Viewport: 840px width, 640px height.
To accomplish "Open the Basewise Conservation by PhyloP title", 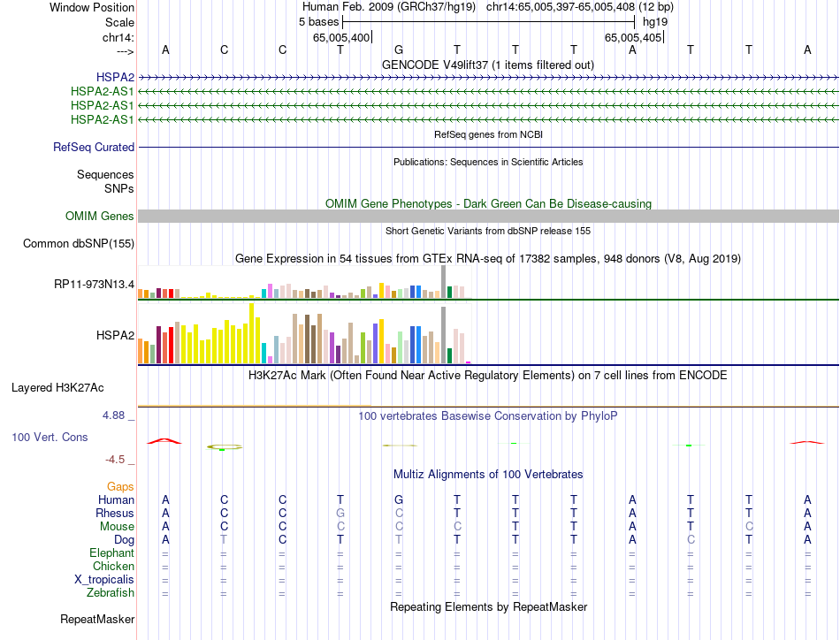I will pyautogui.click(x=488, y=415).
